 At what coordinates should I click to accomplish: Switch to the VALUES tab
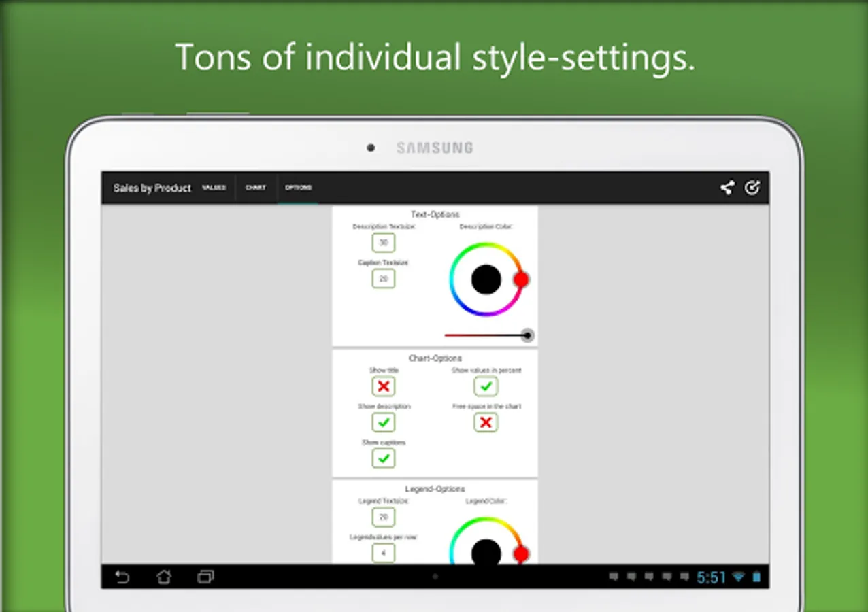(x=214, y=188)
